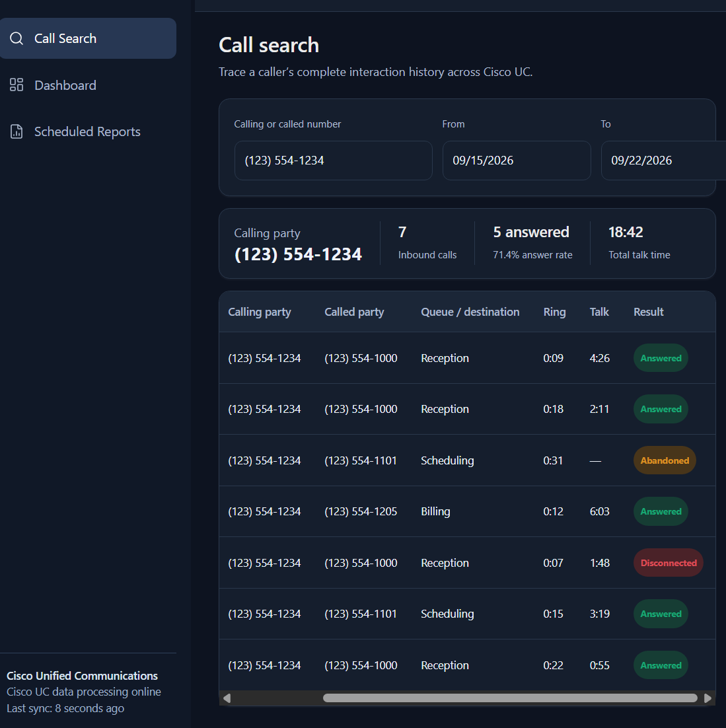Click the Abandoned result badge
Screen dimensions: 726x728
pyautogui.click(x=665, y=460)
